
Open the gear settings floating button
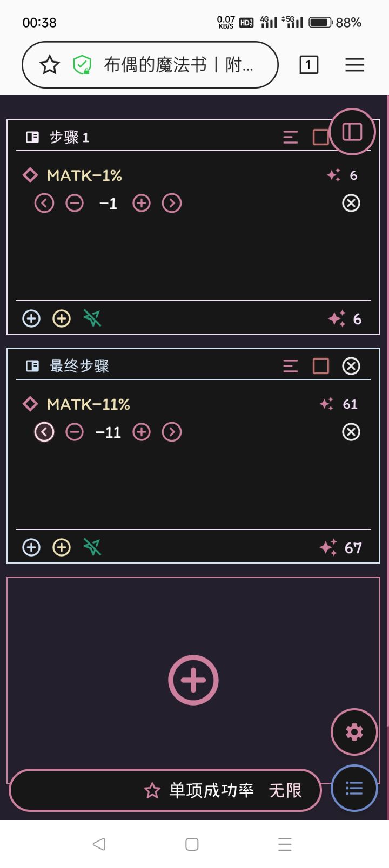pyautogui.click(x=354, y=732)
